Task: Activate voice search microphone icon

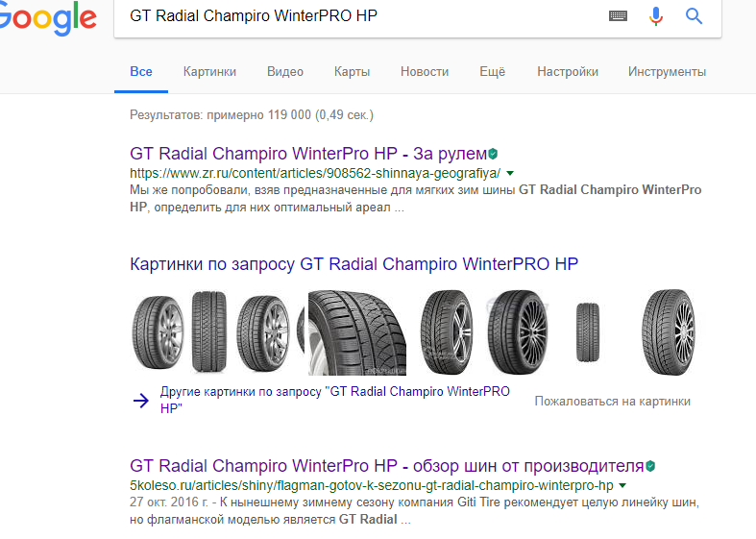Action: [656, 16]
